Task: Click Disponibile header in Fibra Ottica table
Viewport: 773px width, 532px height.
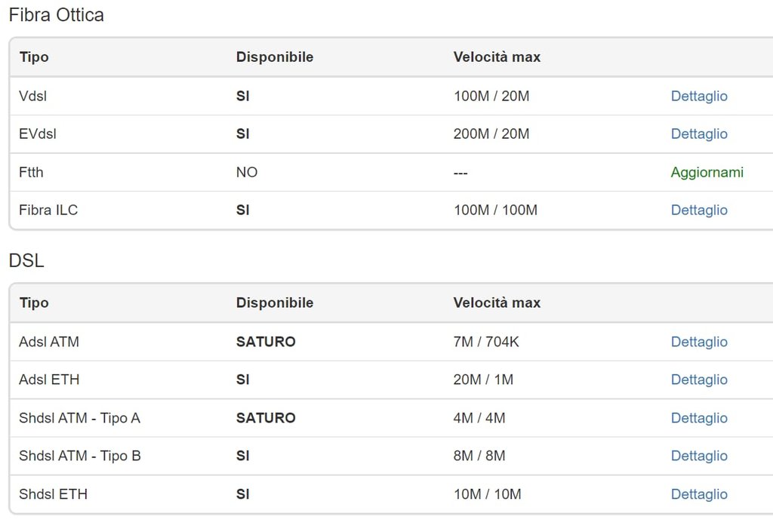Action: point(274,57)
